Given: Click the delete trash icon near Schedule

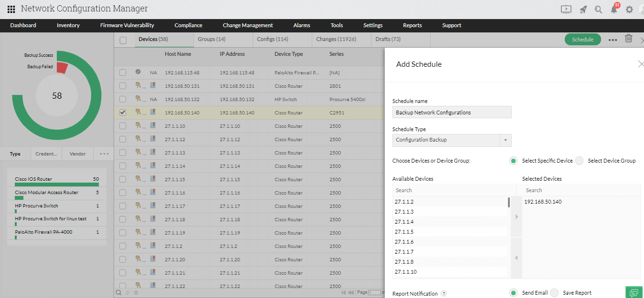Looking at the screenshot, I should pos(628,39).
